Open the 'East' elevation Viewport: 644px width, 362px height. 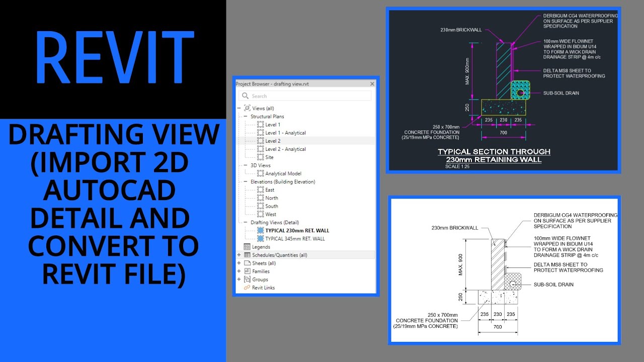[x=270, y=190]
